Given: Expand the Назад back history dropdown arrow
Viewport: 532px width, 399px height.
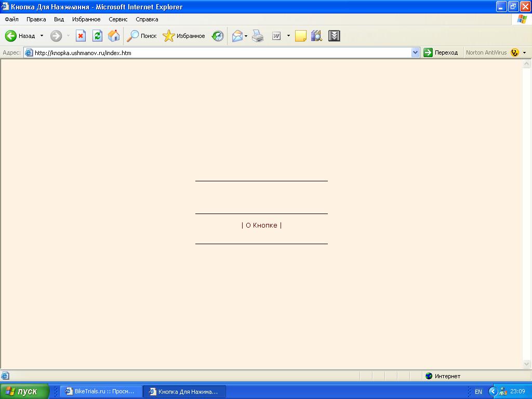Looking at the screenshot, I should point(42,36).
